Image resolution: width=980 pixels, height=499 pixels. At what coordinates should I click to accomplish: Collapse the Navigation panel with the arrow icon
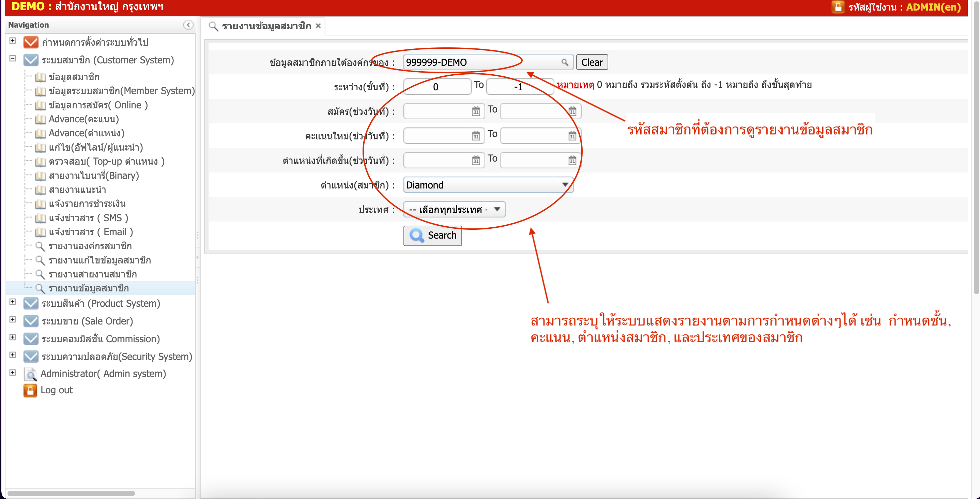(188, 25)
